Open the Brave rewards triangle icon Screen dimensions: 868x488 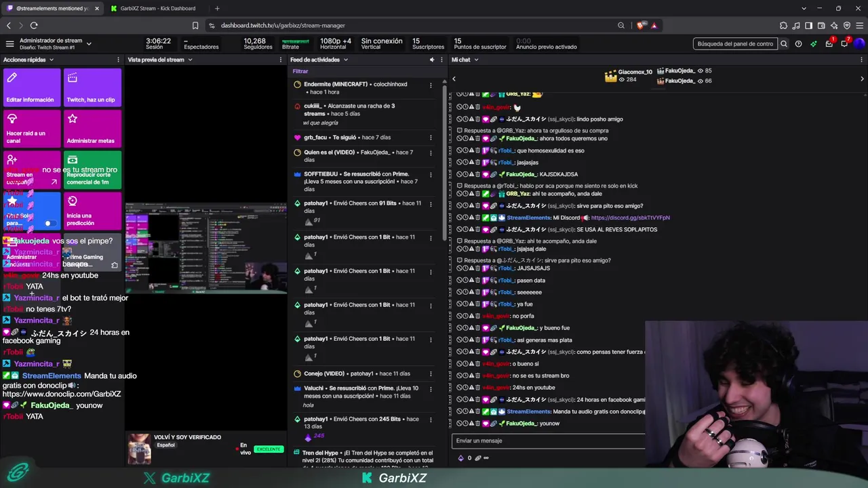654,26
